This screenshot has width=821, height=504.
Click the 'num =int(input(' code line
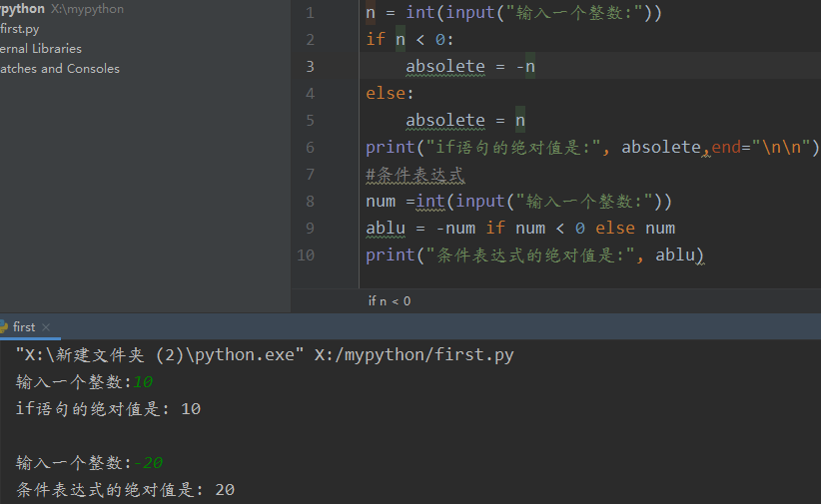point(518,201)
